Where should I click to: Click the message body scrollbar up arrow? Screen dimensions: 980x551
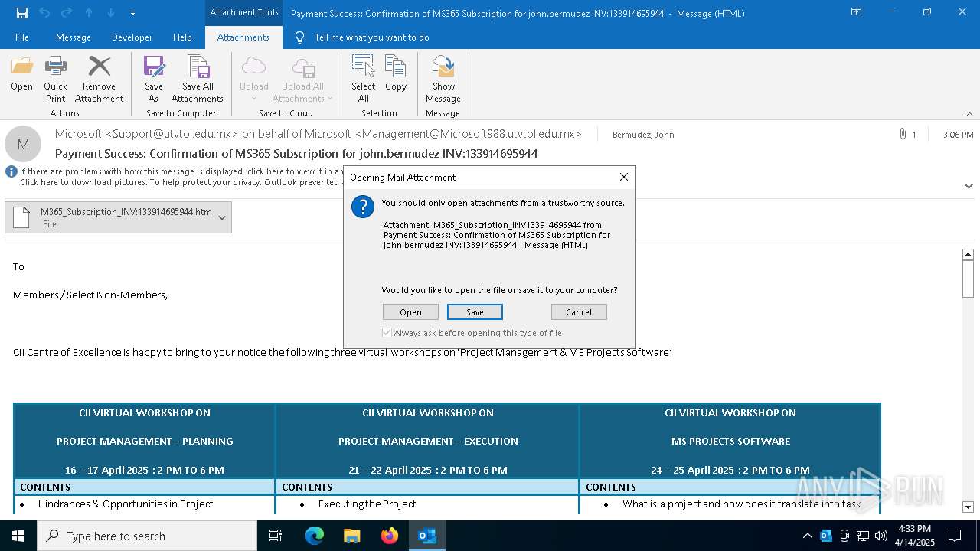pos(968,254)
